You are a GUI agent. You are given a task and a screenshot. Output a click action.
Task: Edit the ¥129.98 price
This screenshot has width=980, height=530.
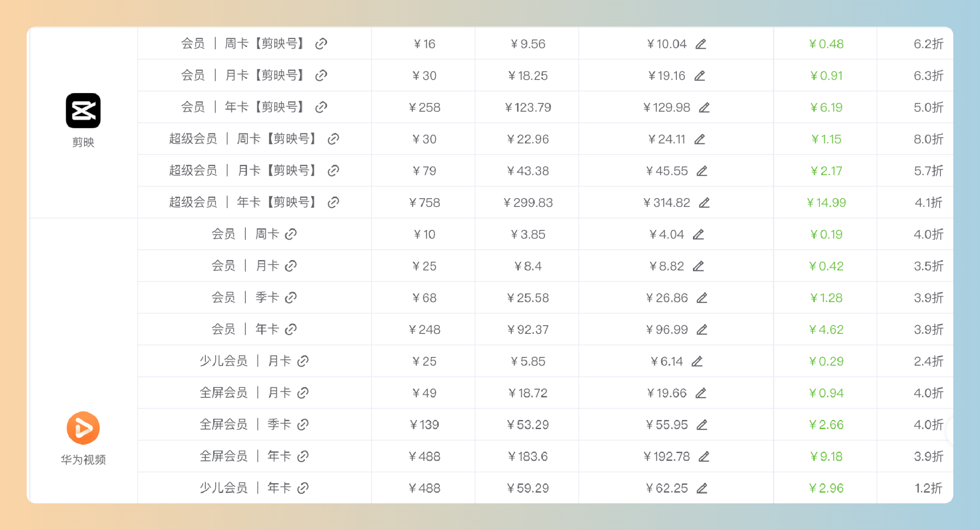pyautogui.click(x=704, y=107)
